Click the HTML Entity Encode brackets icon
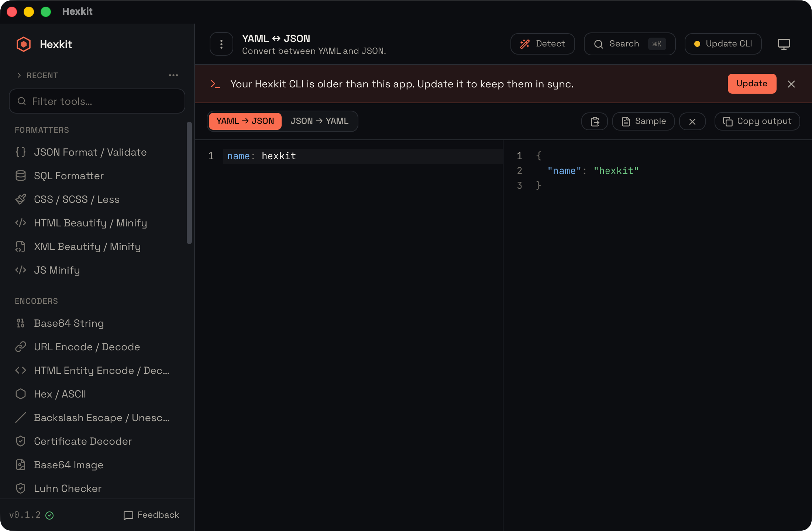The image size is (812, 531). (x=21, y=371)
